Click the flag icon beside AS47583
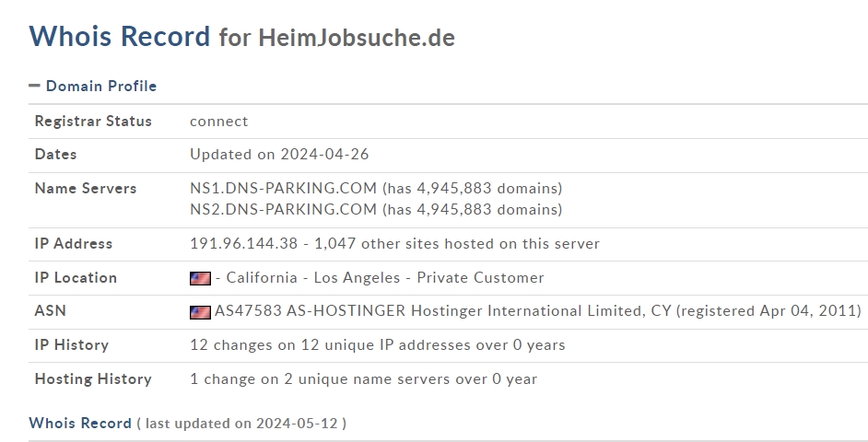The height and width of the screenshot is (442, 868). point(200,312)
